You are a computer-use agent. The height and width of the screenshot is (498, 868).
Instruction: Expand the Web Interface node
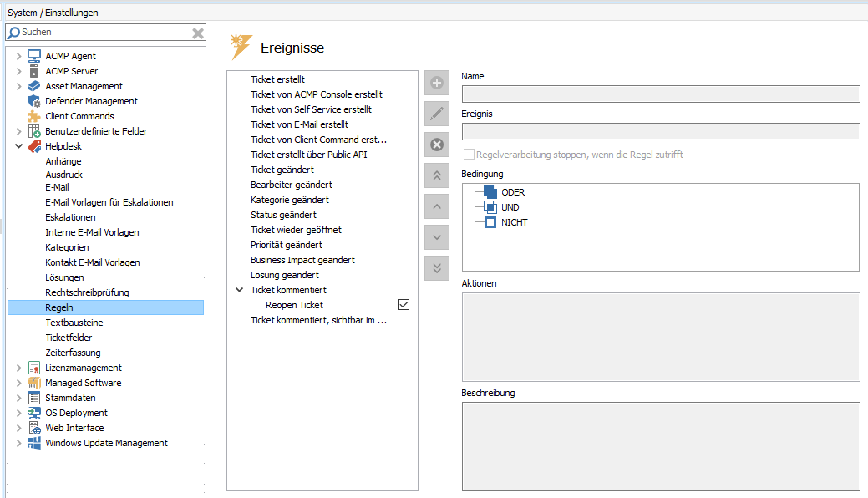click(x=19, y=428)
